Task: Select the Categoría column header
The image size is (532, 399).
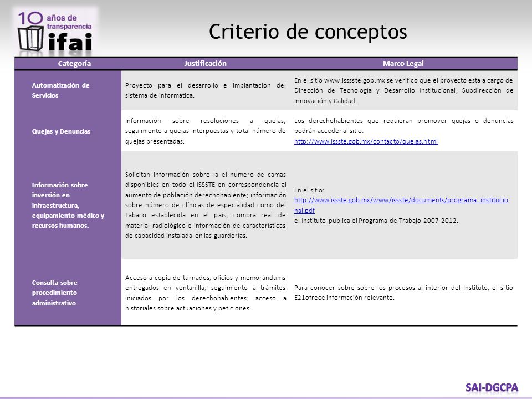Action: click(74, 63)
